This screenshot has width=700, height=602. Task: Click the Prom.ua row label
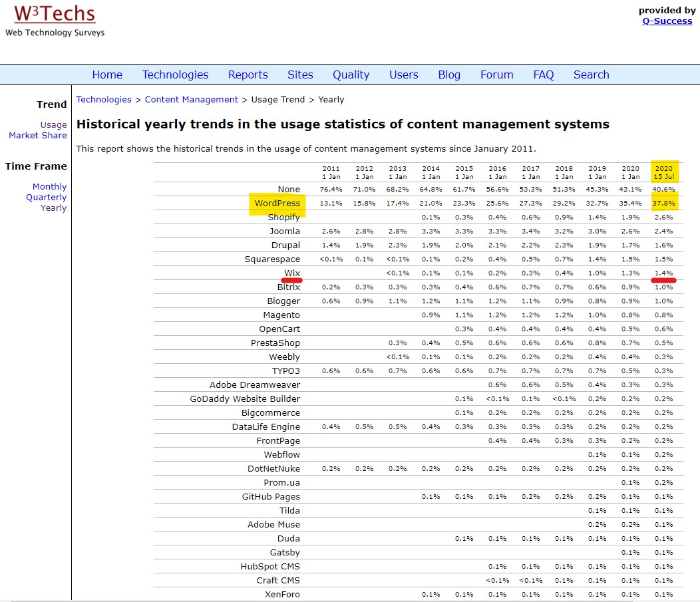(281, 483)
